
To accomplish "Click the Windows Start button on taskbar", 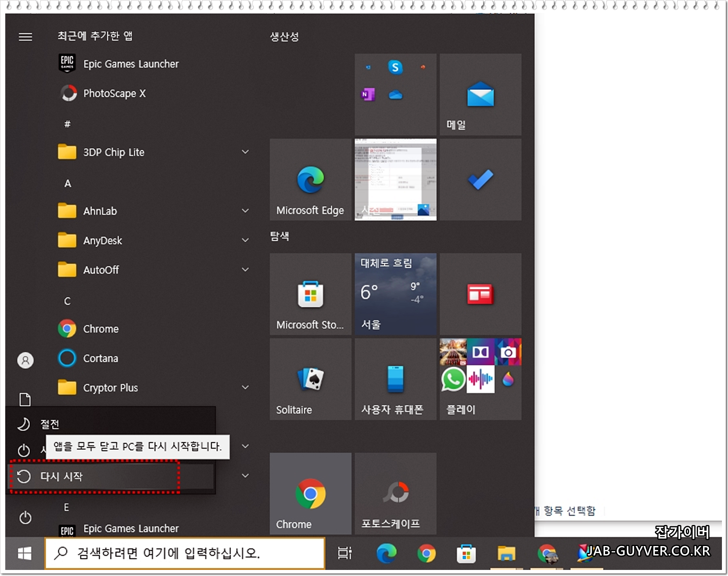I will [x=25, y=553].
